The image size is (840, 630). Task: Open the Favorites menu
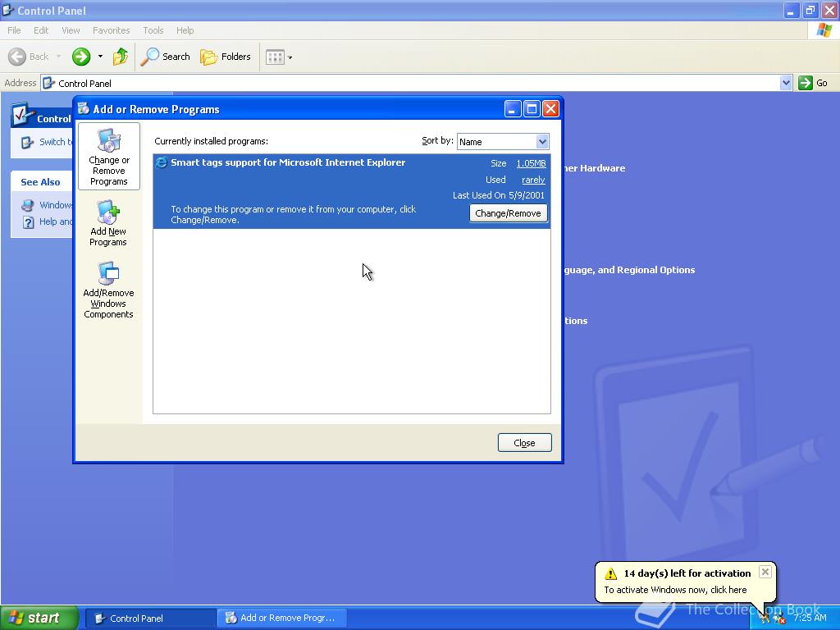pos(111,30)
